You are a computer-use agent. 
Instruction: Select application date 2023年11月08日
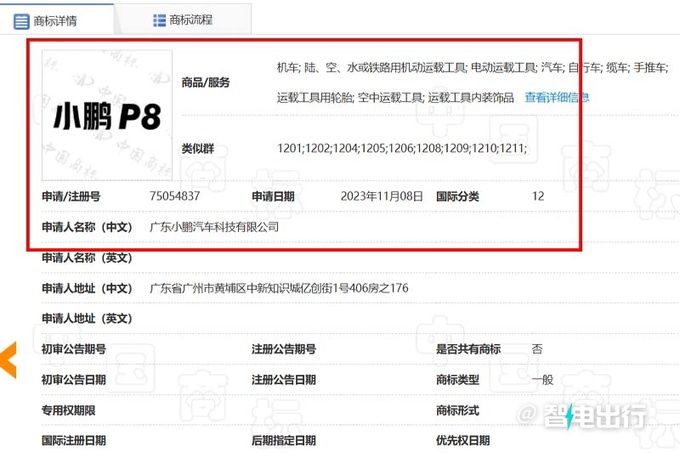click(382, 196)
